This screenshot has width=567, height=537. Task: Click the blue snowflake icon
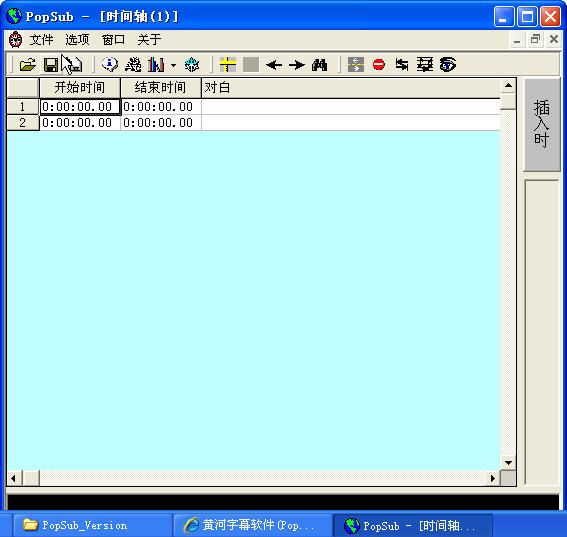click(192, 65)
